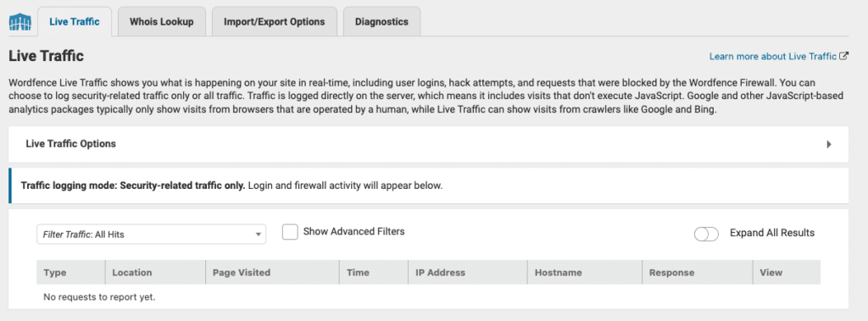Toggle the Expand All Results switch
The width and height of the screenshot is (868, 321).
(706, 234)
